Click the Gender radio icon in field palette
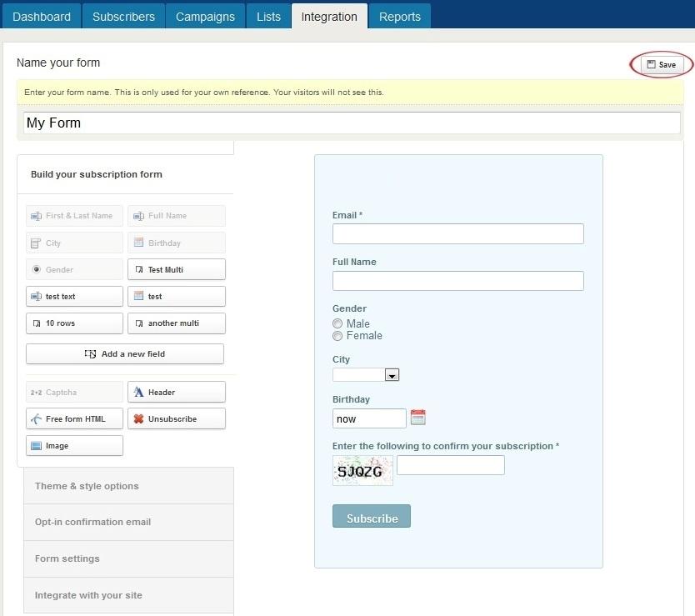Image resolution: width=695 pixels, height=616 pixels. point(37,269)
